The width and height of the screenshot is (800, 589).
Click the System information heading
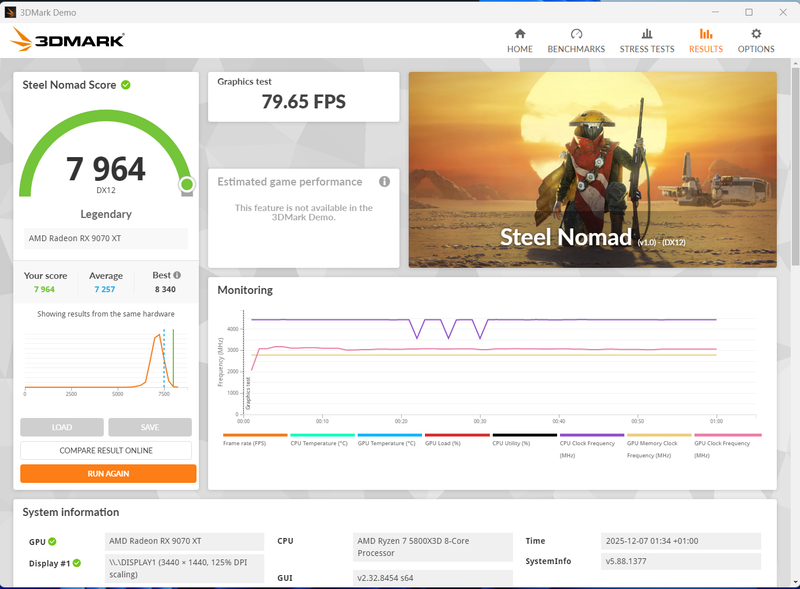tap(71, 512)
